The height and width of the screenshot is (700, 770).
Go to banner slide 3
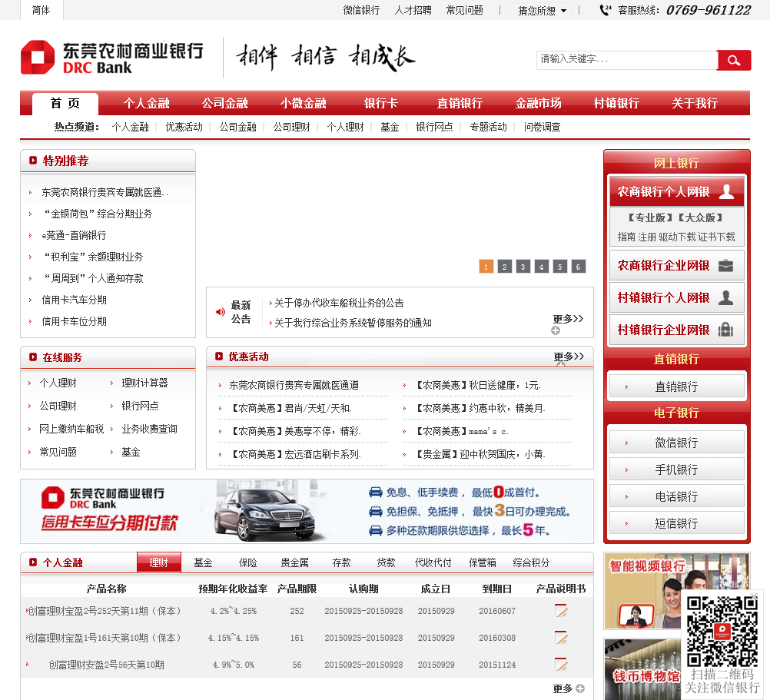(x=523, y=267)
